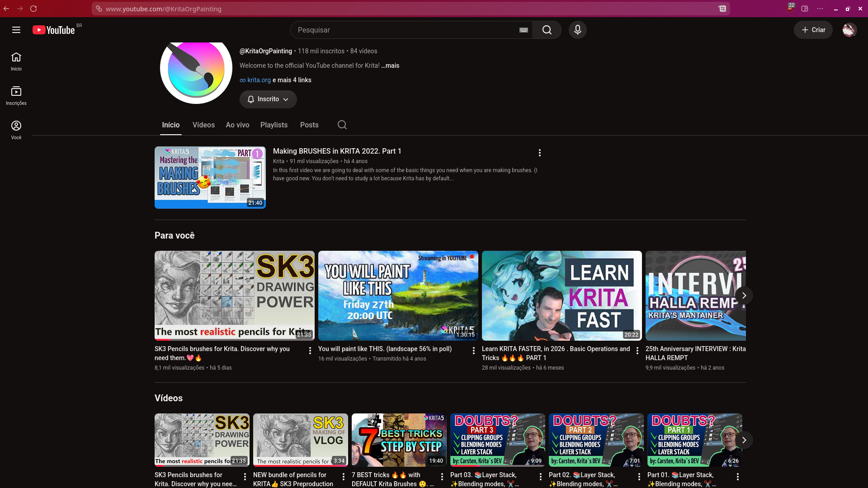Viewport: 868px width, 488px height.
Task: Open the on-screen keyboard icon in search
Action: click(x=524, y=30)
